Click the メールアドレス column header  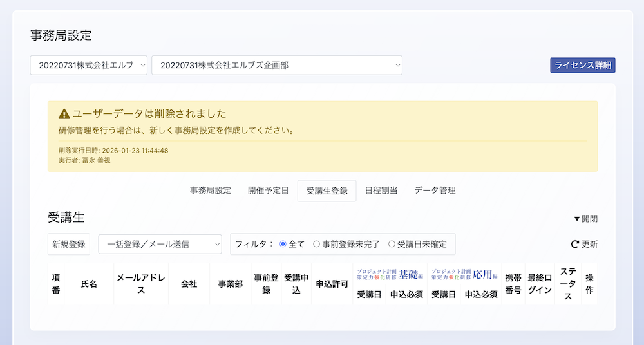(140, 284)
